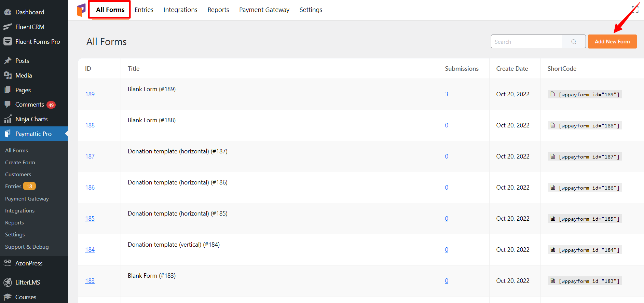Screen dimensions: 644x303
Task: Click the Add New Form button
Action: click(612, 41)
